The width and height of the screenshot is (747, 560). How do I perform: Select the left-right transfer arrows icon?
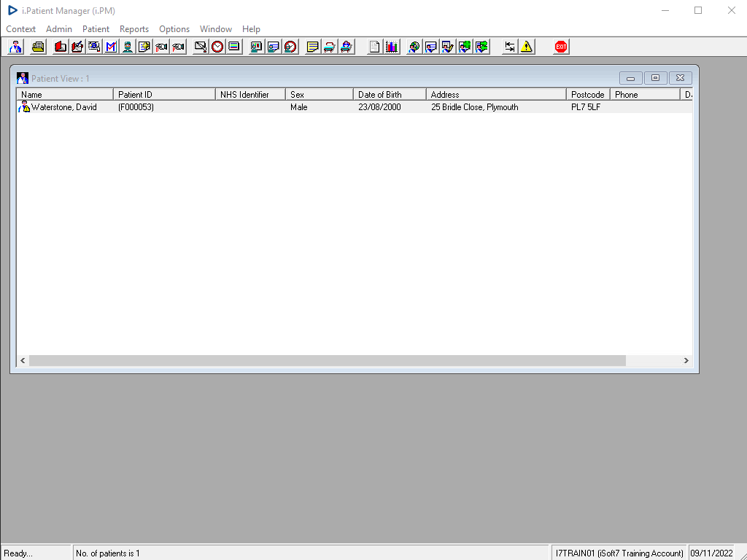click(510, 47)
